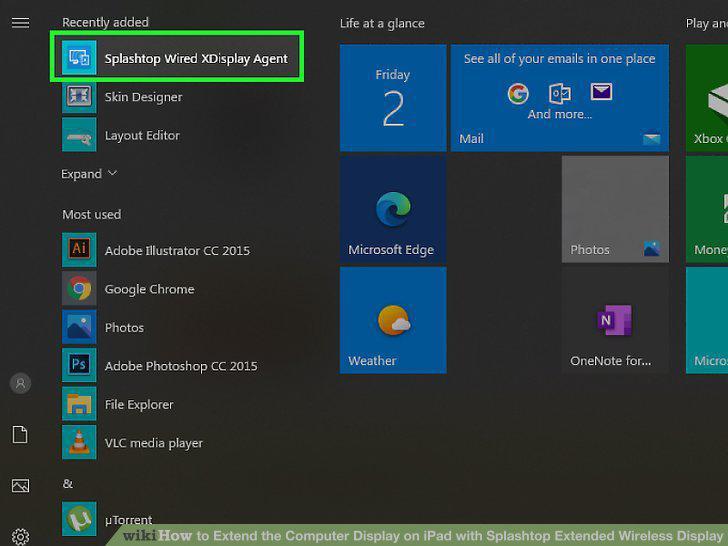728x546 pixels.
Task: Open the Friday 2 calendar tile
Action: (x=393, y=98)
